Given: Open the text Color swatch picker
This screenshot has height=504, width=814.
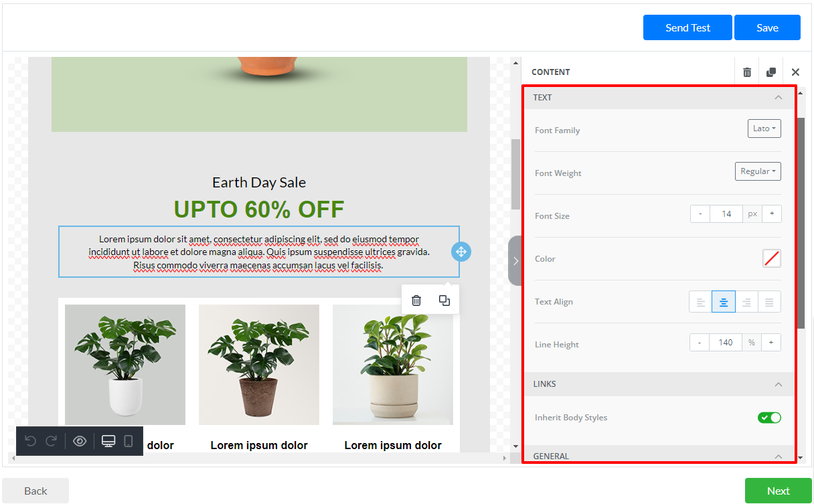Looking at the screenshot, I should click(772, 258).
